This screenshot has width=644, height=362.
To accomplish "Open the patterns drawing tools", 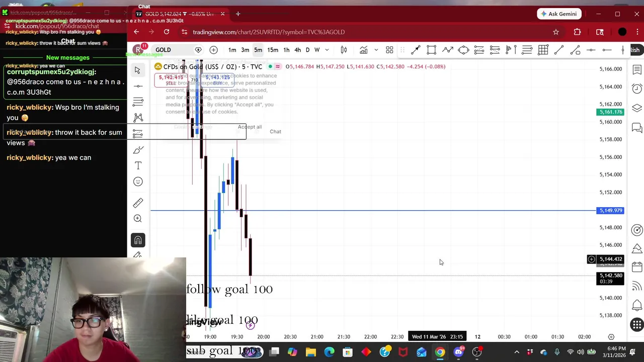I will [x=138, y=118].
